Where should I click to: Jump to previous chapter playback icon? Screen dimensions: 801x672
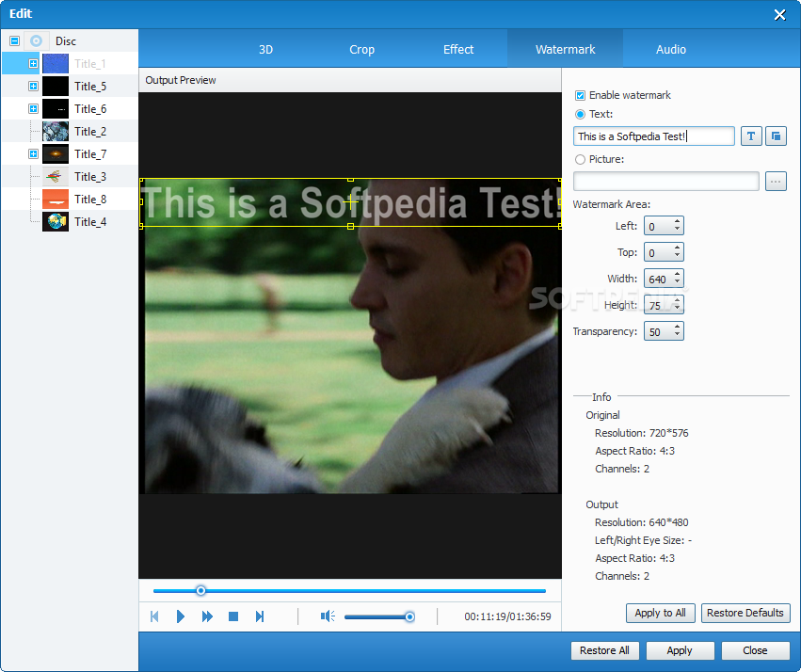[x=154, y=616]
